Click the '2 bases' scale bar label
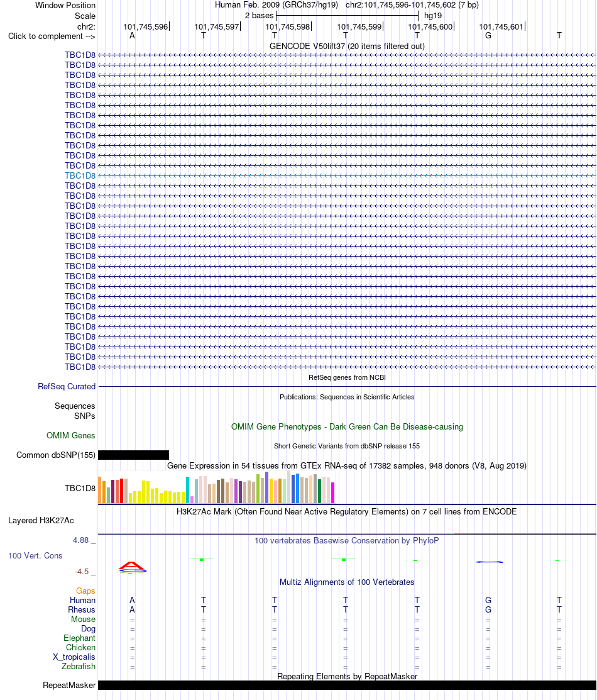The width and height of the screenshot is (597, 700). pos(259,16)
